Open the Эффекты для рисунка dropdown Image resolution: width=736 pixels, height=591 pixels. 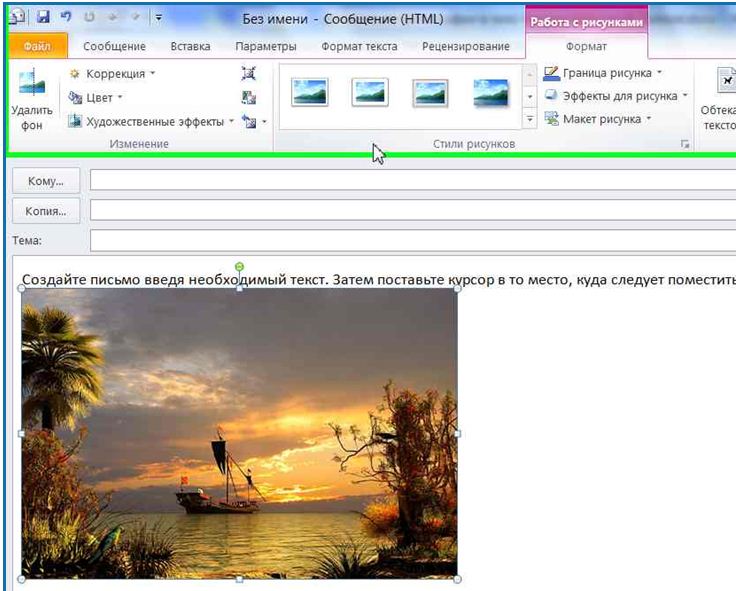pyautogui.click(x=616, y=96)
